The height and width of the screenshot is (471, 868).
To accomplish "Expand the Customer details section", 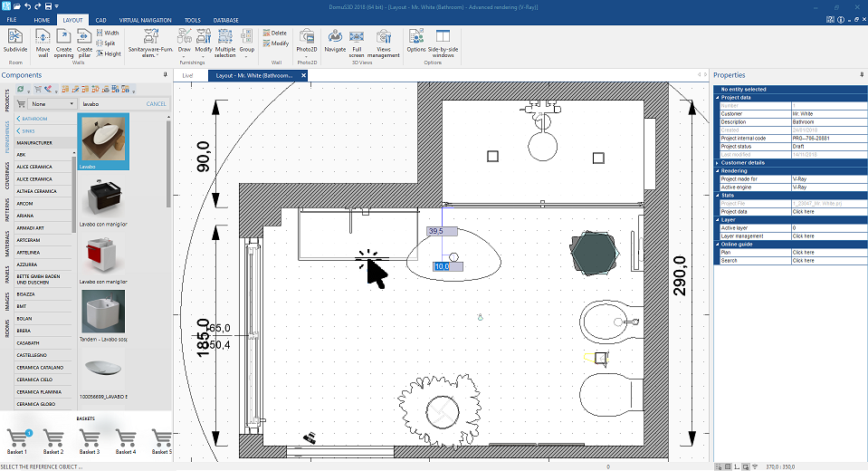I will (718, 163).
